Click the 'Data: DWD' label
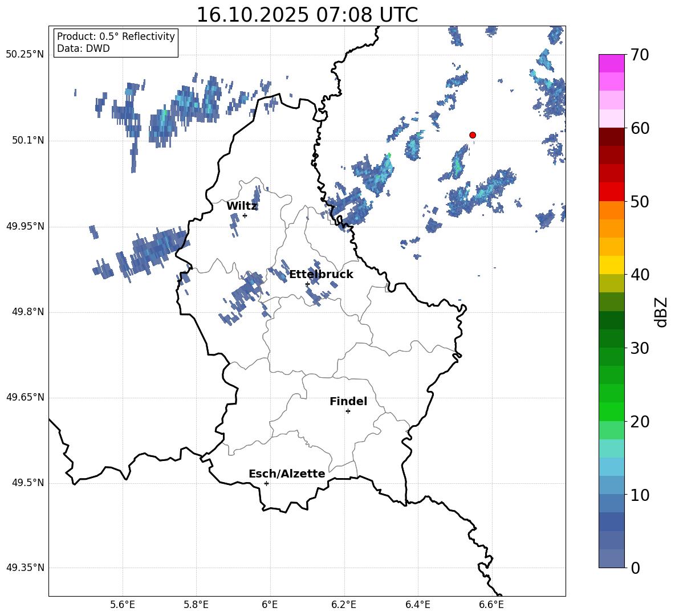 tap(83, 48)
